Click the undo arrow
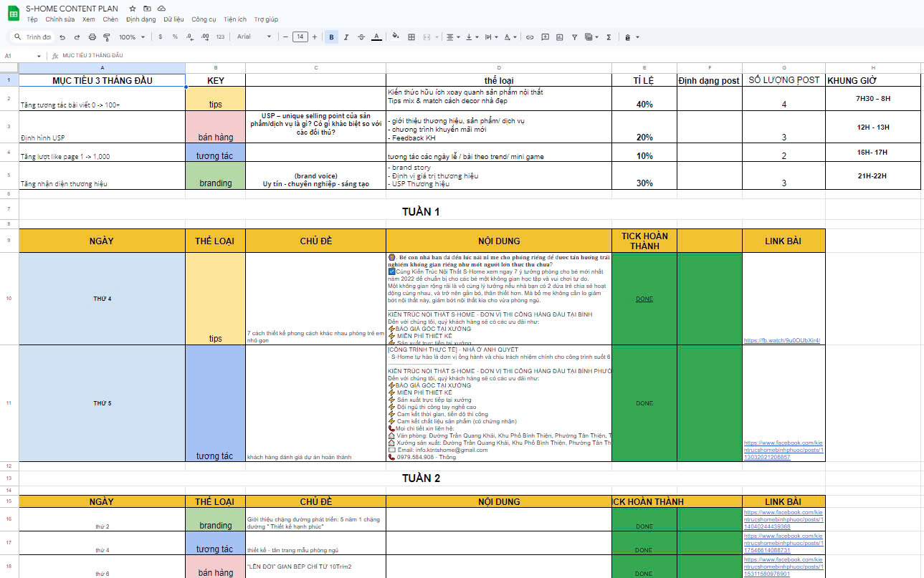This screenshot has height=578, width=924. [62, 37]
